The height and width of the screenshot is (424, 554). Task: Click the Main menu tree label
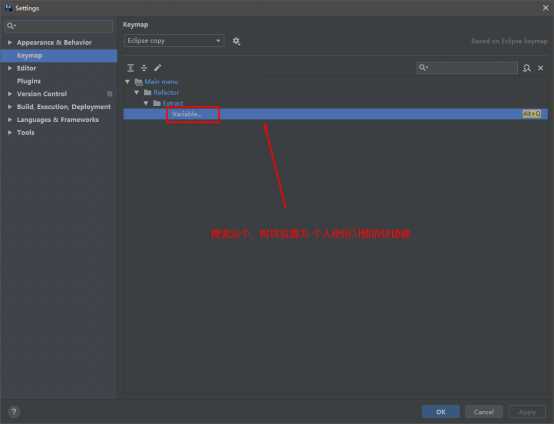tap(161, 82)
